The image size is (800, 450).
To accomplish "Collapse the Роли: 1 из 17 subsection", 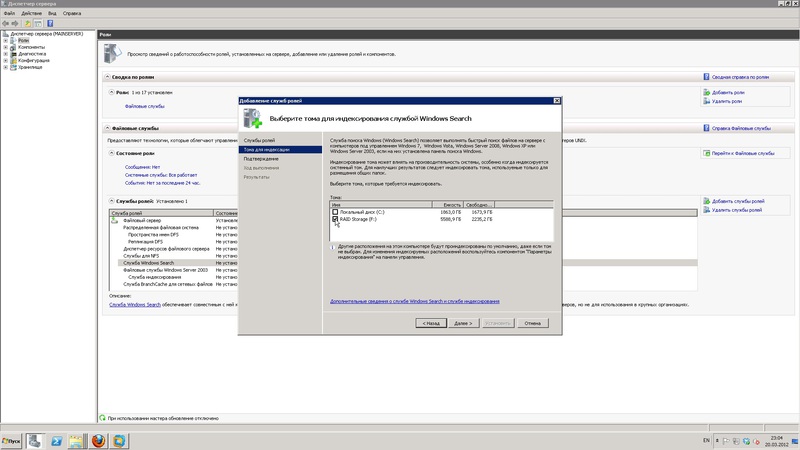I will click(x=111, y=92).
